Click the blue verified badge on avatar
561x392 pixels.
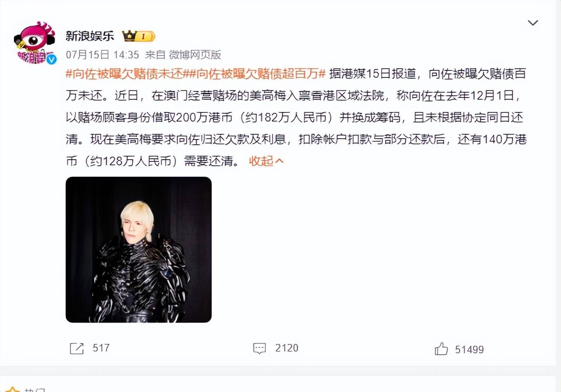(x=51, y=59)
